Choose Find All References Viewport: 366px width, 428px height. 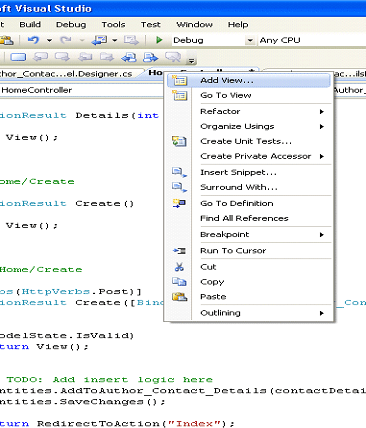(x=249, y=218)
